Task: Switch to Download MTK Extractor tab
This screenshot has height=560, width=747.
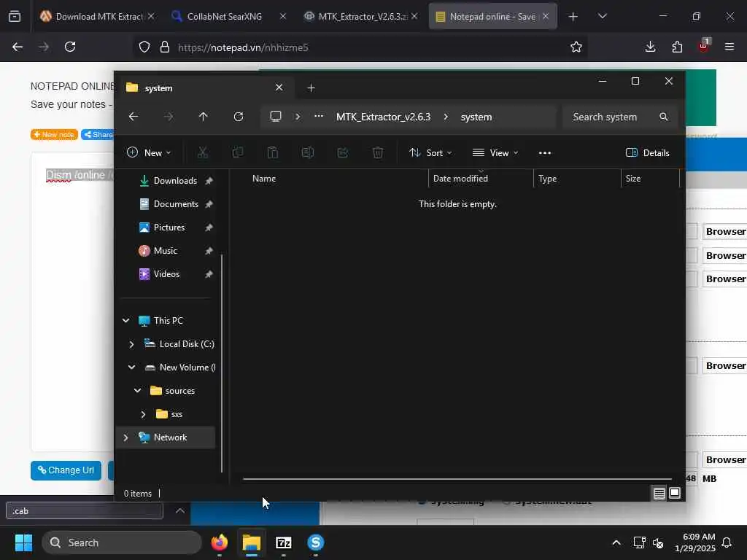Action: pyautogui.click(x=98, y=16)
